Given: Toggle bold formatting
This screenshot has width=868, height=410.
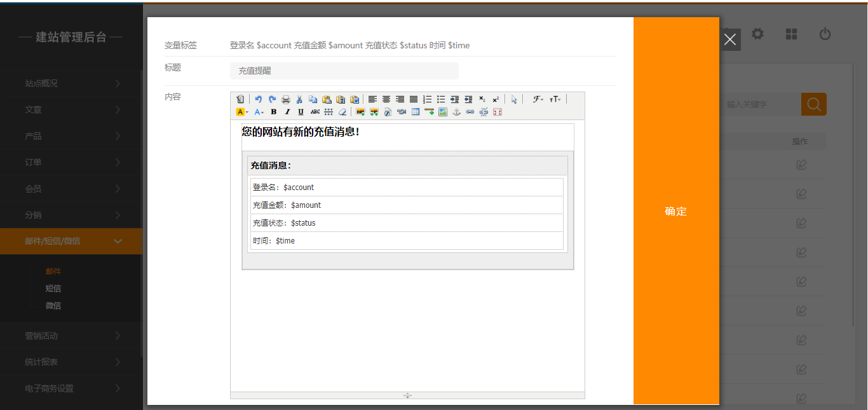Looking at the screenshot, I should coord(273,112).
